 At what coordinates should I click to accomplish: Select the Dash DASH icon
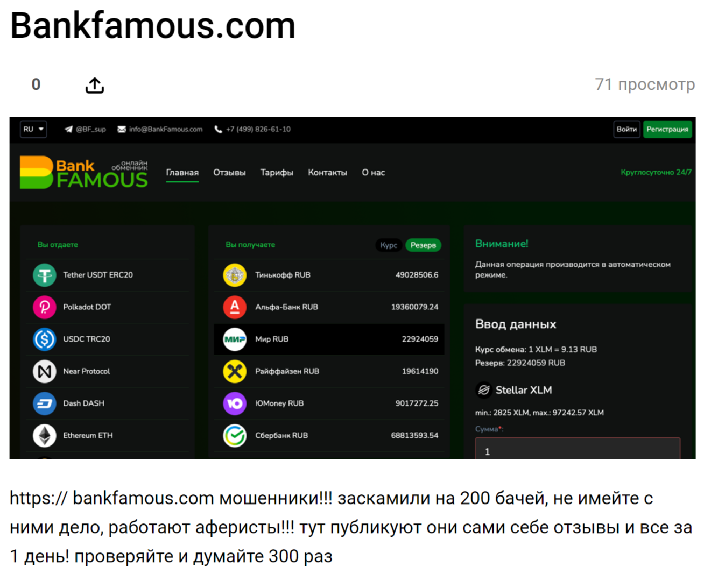(45, 403)
